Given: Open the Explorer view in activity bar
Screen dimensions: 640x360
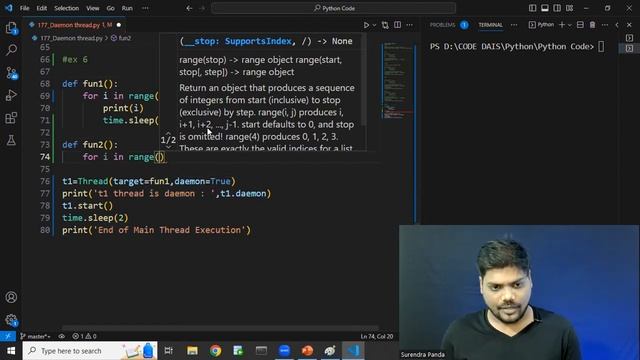Looking at the screenshot, I should tap(11, 28).
